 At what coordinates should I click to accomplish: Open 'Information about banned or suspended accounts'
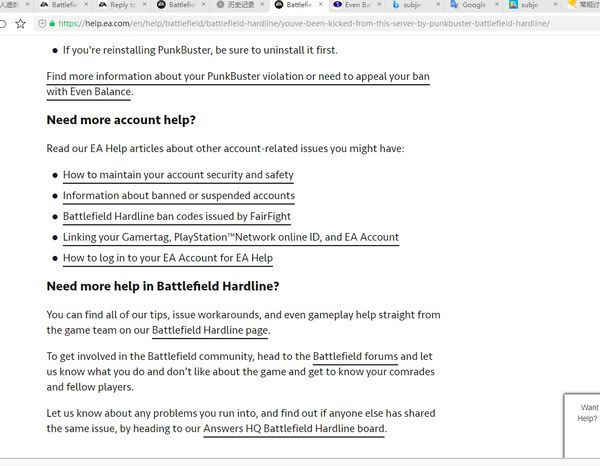click(179, 196)
